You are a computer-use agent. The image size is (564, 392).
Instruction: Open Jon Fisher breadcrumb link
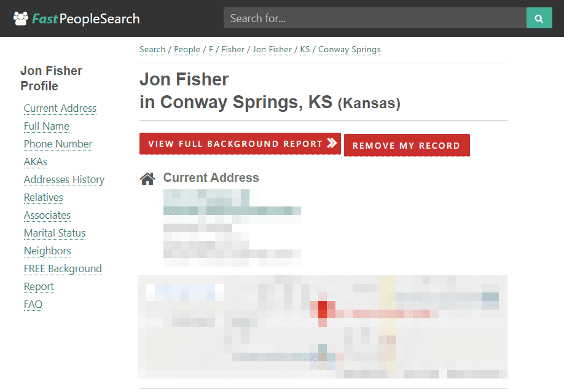tap(272, 50)
